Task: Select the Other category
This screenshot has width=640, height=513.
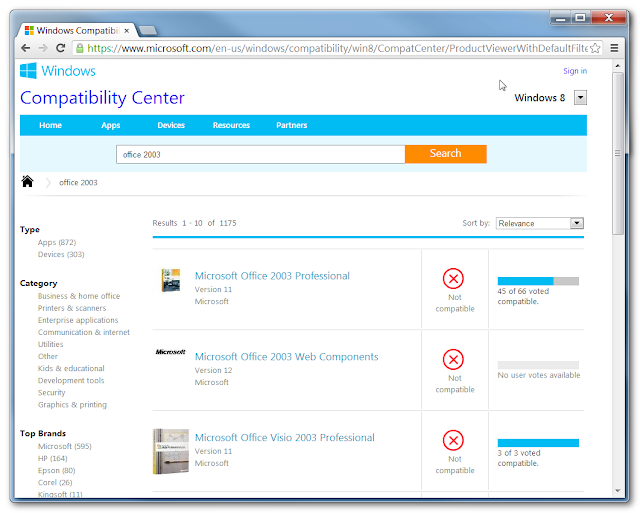Action: click(x=48, y=356)
